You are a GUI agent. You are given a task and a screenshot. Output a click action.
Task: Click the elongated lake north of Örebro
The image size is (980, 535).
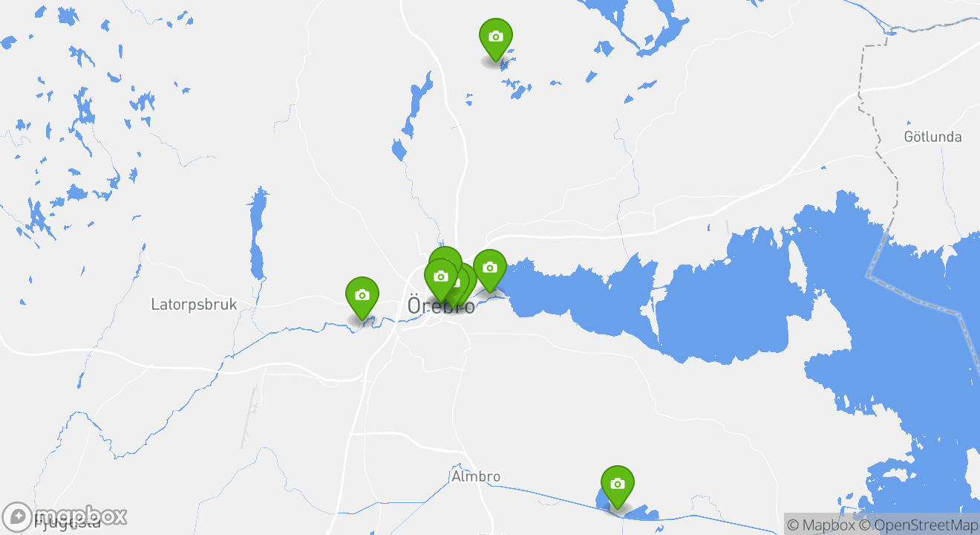tap(412, 117)
